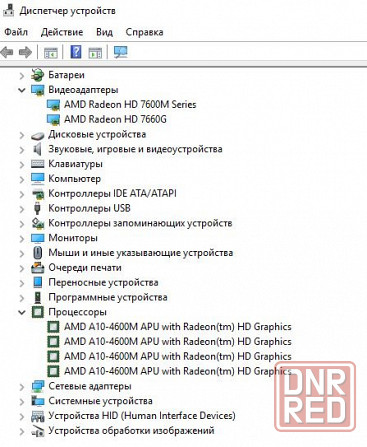
Task: Click the icon beside AMD Radeon HD 7600M Series
Action: [x=53, y=105]
